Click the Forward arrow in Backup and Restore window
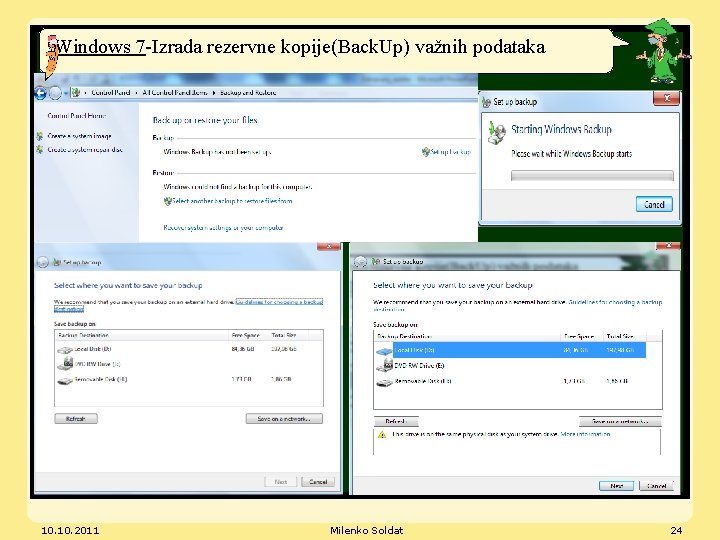 (55, 93)
